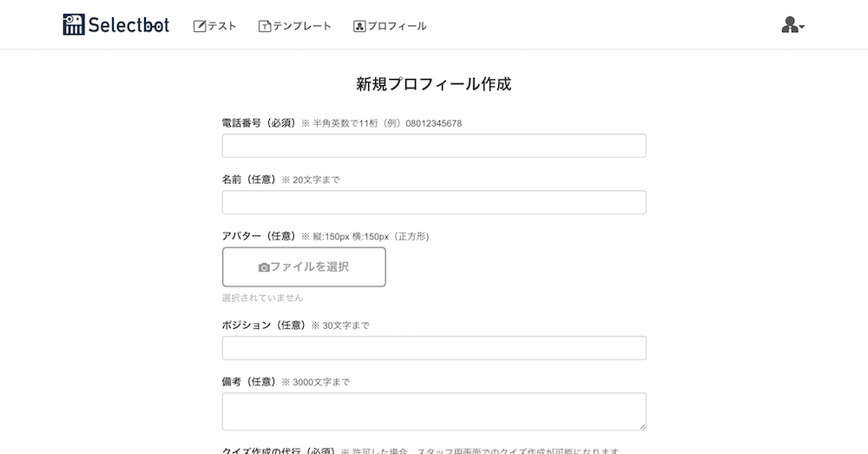Click the テンプレート template icon
The image size is (868, 454).
click(x=265, y=26)
